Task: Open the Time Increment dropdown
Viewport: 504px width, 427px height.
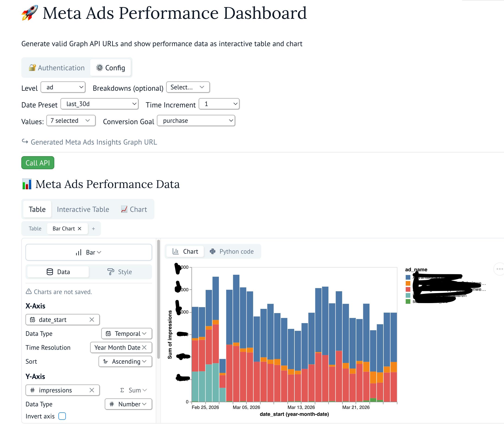Action: pos(219,104)
